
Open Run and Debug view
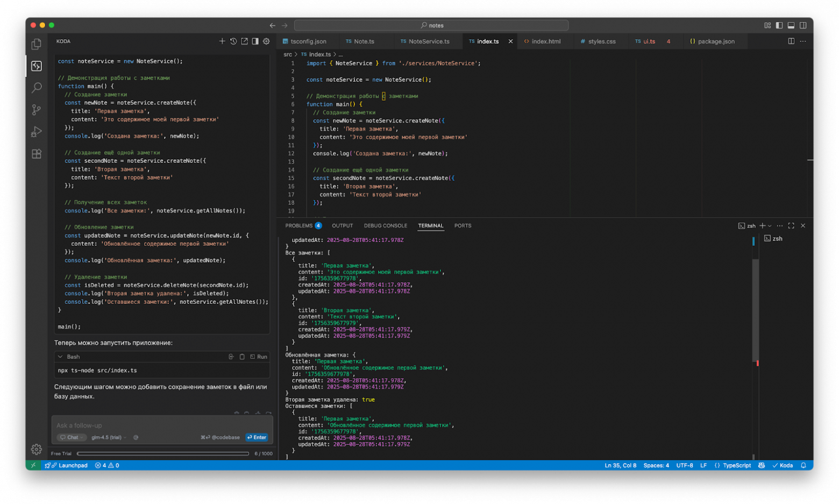[x=36, y=132]
